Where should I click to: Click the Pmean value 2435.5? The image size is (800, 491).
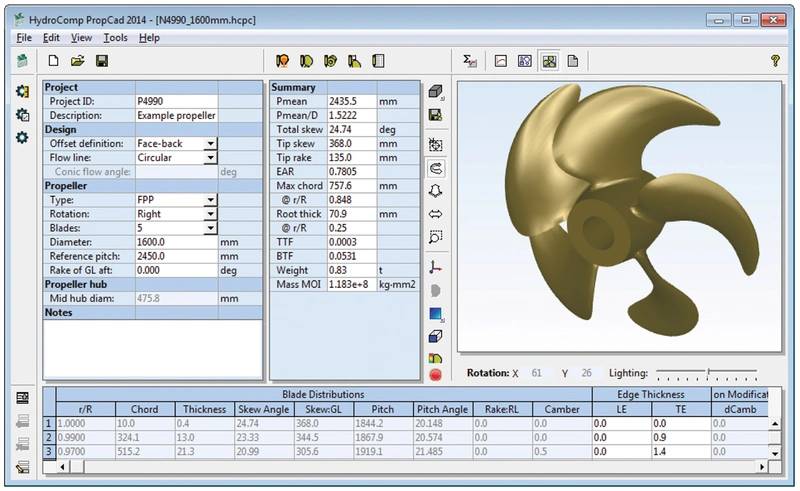[352, 102]
